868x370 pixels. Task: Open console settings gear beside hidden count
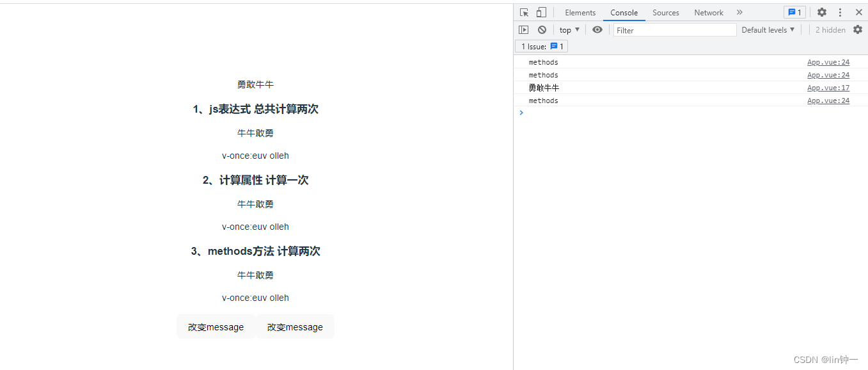(x=858, y=30)
